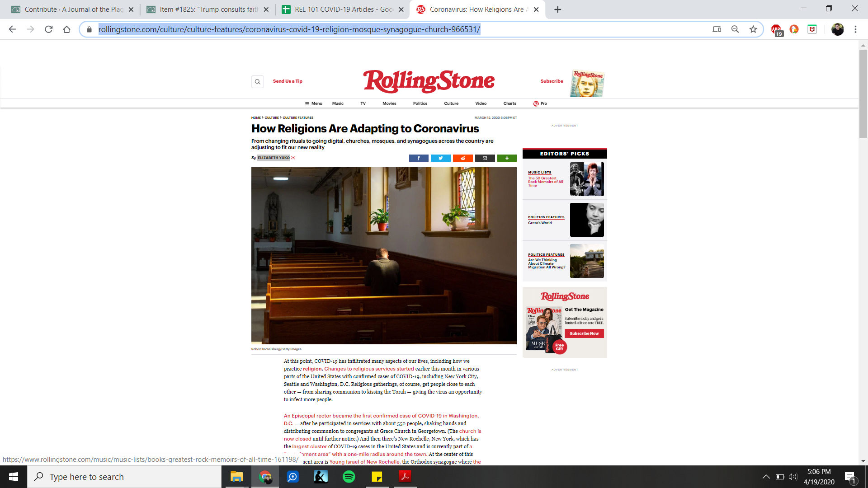The image size is (868, 488).
Task: Open the Send Us a Tip link
Action: 288,81
